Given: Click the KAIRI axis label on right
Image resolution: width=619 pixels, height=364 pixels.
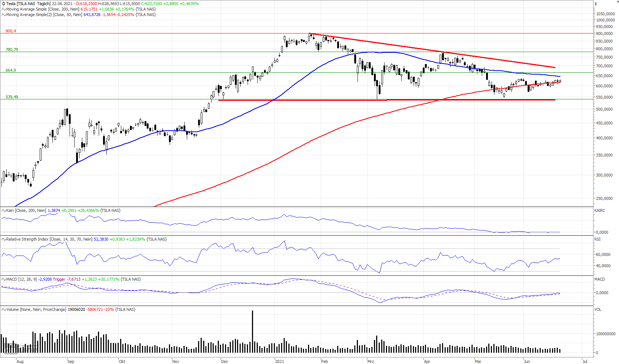Looking at the screenshot, I should [x=599, y=210].
